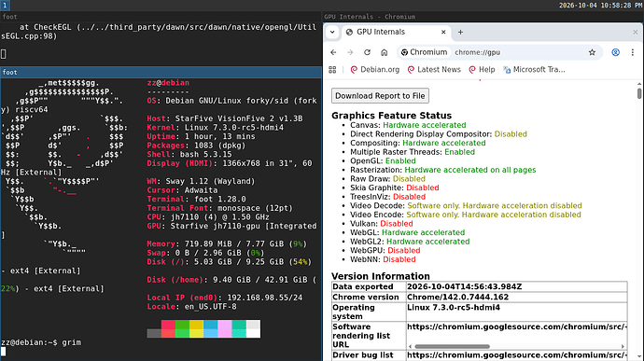Click the Host: StarFive VisionFive 2 line

(225, 118)
